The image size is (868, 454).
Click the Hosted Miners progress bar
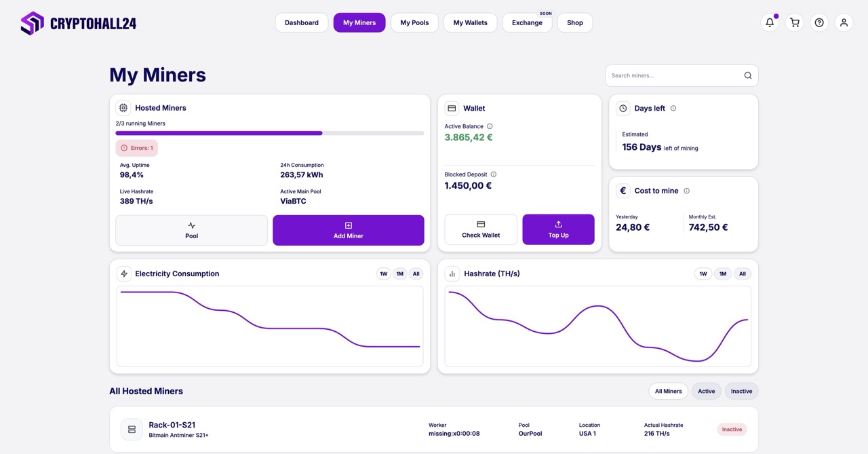pyautogui.click(x=271, y=133)
